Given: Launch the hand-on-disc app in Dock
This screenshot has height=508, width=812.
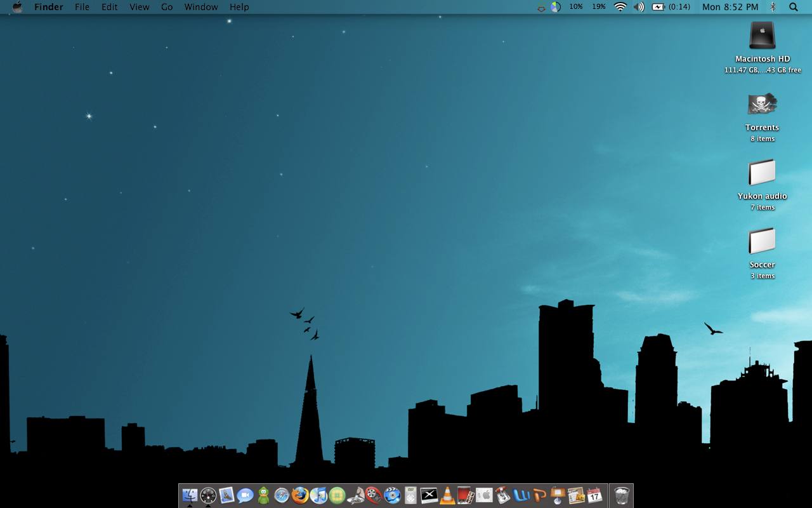Looking at the screenshot, I should coord(355,495).
